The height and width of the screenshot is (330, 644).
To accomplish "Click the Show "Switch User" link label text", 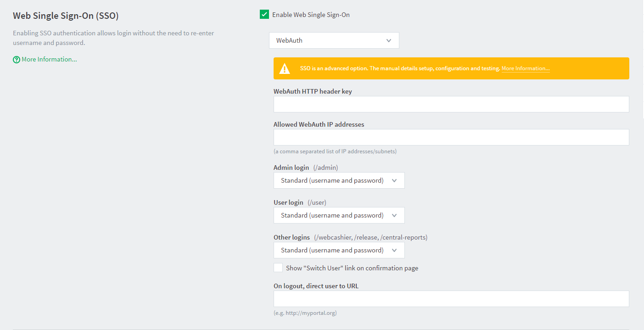I will (352, 268).
